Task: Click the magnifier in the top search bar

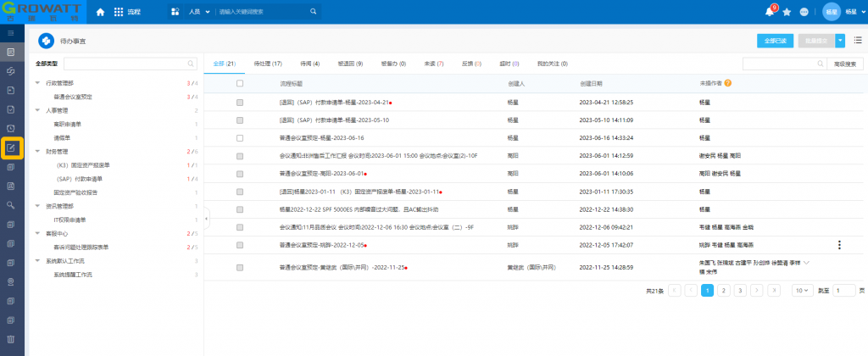Action: (313, 12)
